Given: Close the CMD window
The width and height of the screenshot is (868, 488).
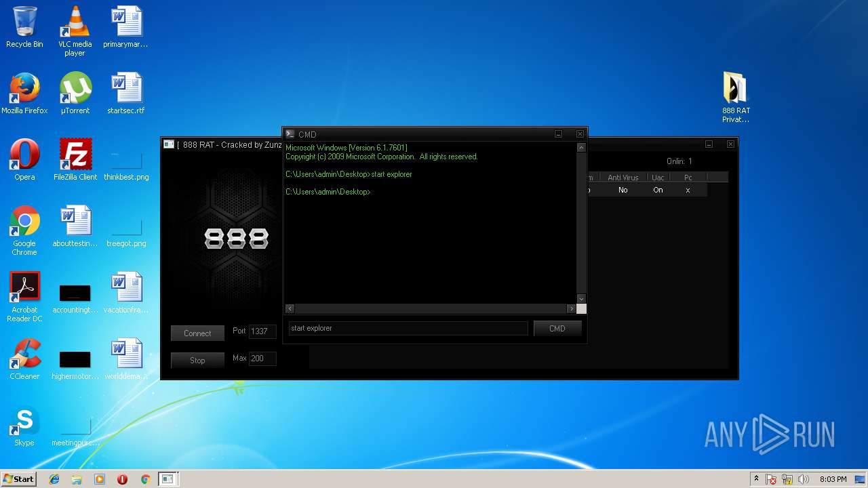Looking at the screenshot, I should coord(580,134).
